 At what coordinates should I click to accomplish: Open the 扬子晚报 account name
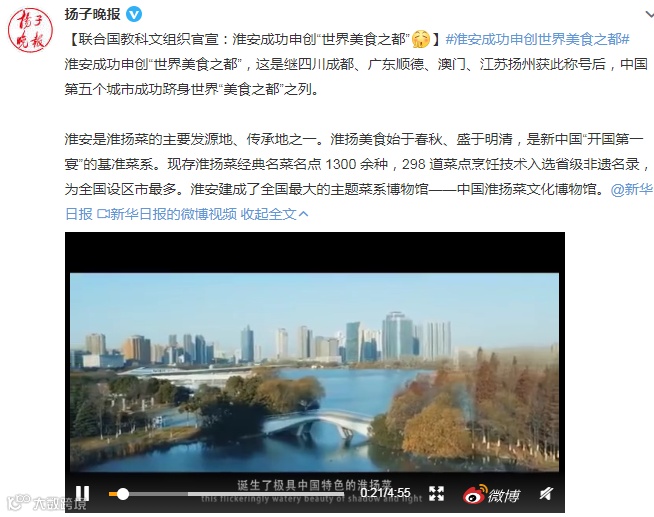(93, 14)
